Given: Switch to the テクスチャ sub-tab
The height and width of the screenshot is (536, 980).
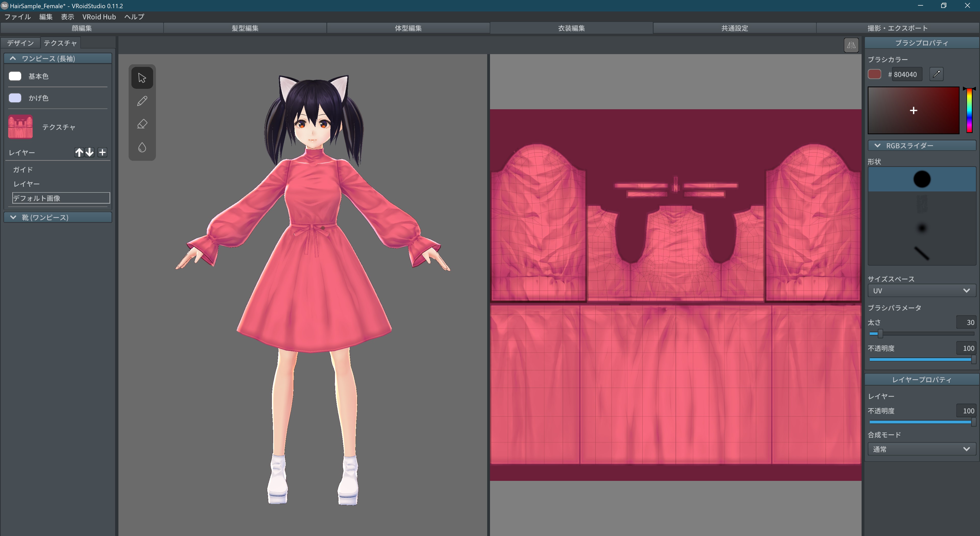Looking at the screenshot, I should click(x=60, y=43).
